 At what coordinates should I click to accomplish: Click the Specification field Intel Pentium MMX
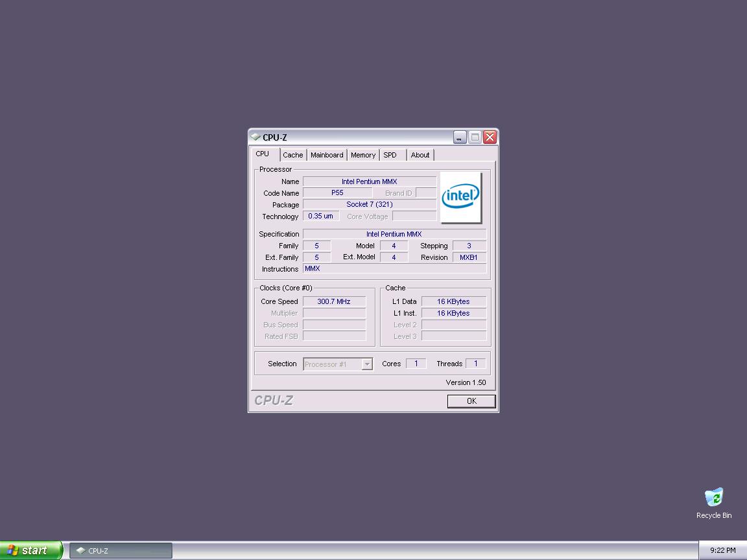click(x=394, y=234)
